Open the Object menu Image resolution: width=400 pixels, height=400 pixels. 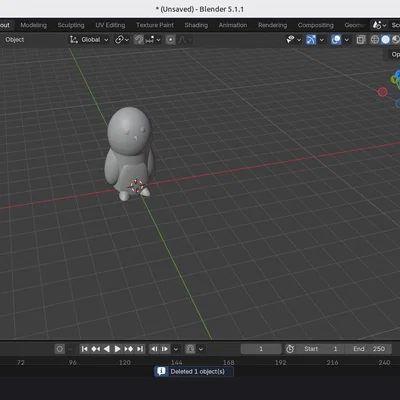15,40
